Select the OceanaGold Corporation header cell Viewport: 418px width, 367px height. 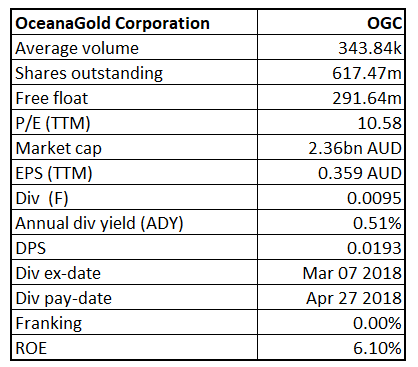tap(134, 22)
